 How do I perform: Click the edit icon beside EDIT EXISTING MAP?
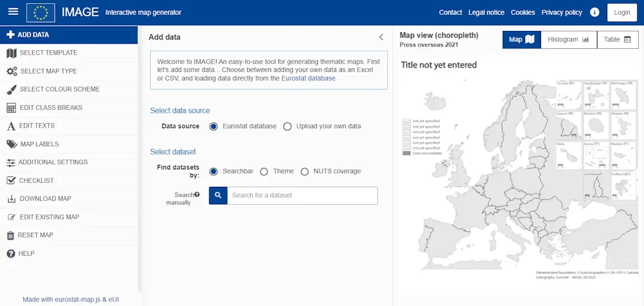click(x=12, y=217)
